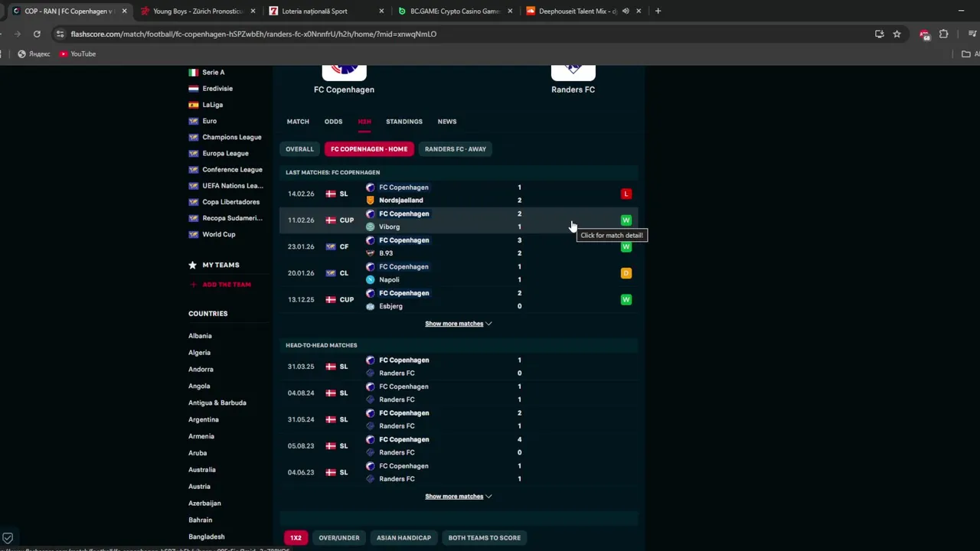Viewport: 980px width, 551px height.
Task: Switch to the MATCH tab
Action: pos(298,122)
